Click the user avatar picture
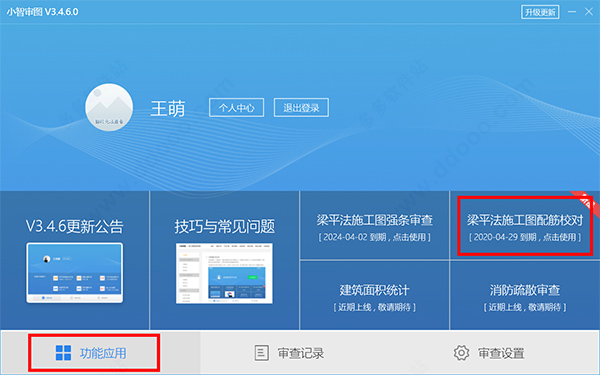This screenshot has height=375, width=600. (x=109, y=108)
